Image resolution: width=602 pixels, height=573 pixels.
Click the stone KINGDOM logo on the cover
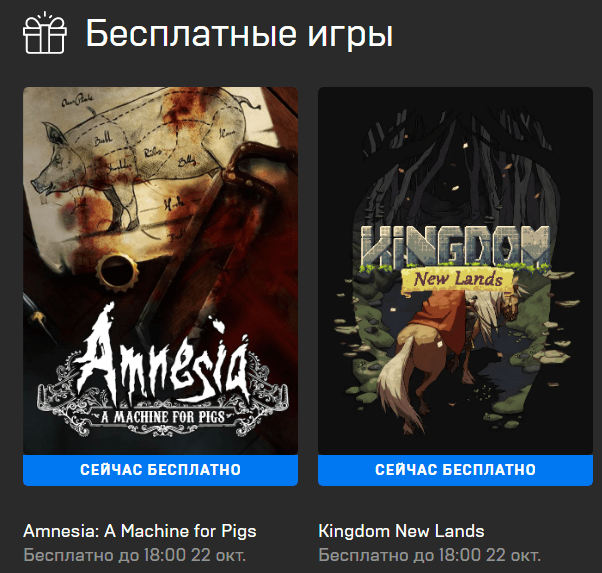[455, 247]
